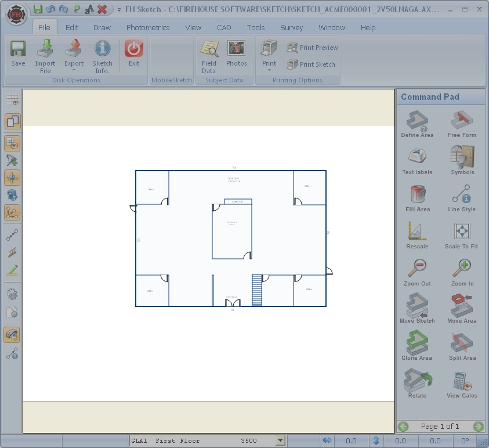Click the red Exit button
This screenshot has height=448, width=489.
[134, 53]
